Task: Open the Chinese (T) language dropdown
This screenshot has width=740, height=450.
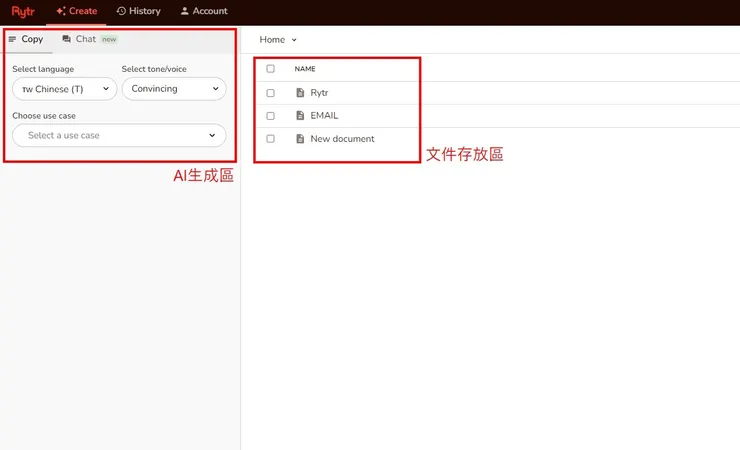Action: click(x=65, y=89)
